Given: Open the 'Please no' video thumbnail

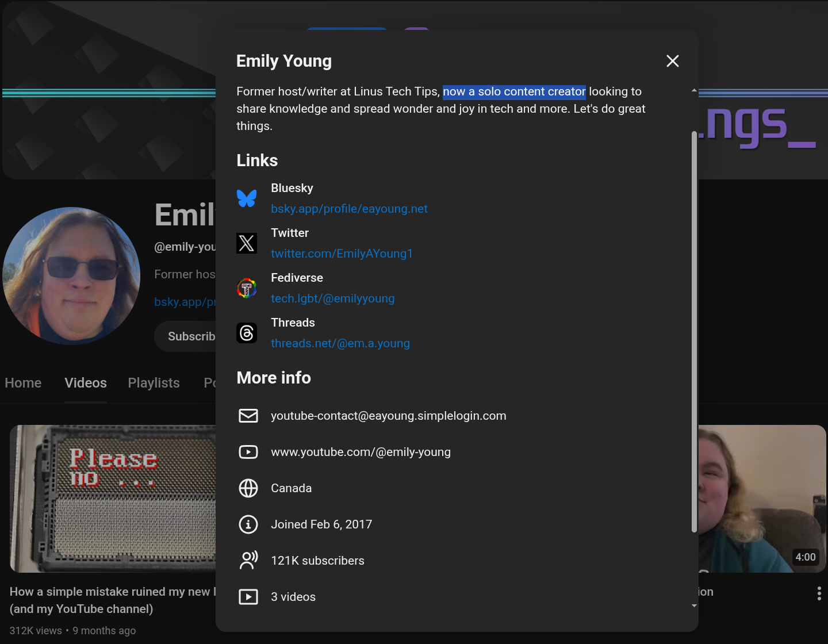Looking at the screenshot, I should [x=113, y=499].
